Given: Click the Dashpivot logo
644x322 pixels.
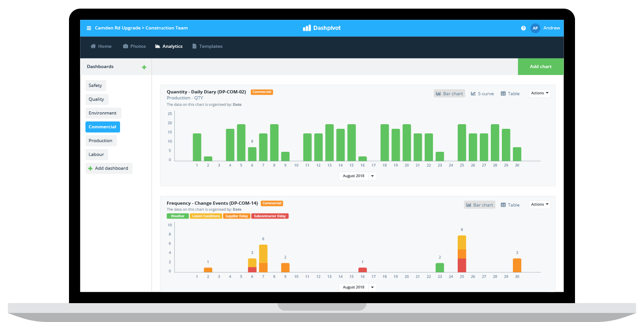Looking at the screenshot, I should click(x=322, y=28).
